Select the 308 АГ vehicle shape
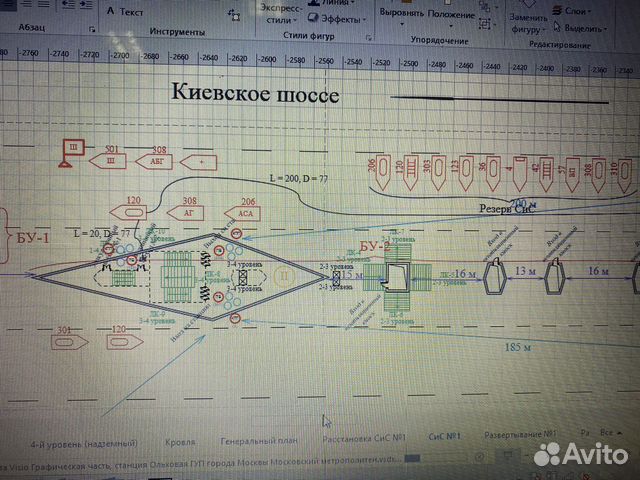 (x=186, y=213)
